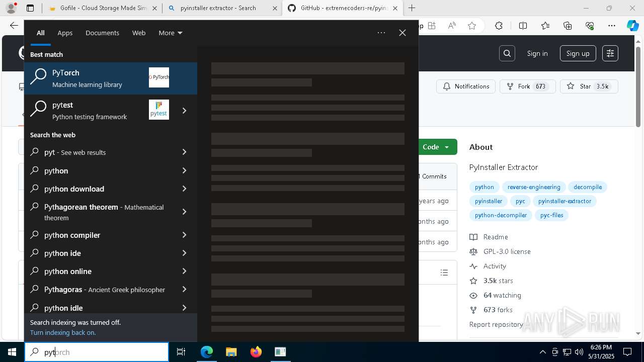
Task: Click the taskbar search input box
Action: pos(97,352)
